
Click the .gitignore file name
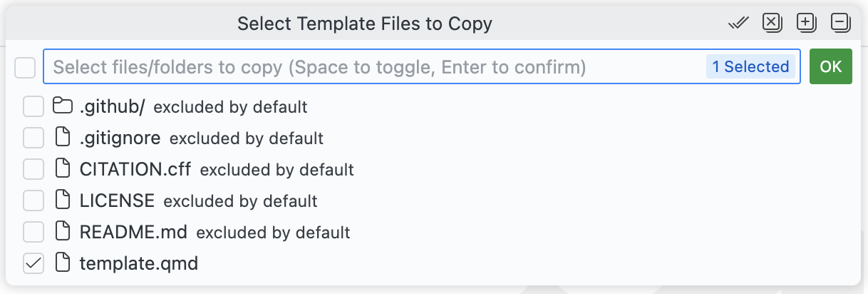(x=120, y=138)
